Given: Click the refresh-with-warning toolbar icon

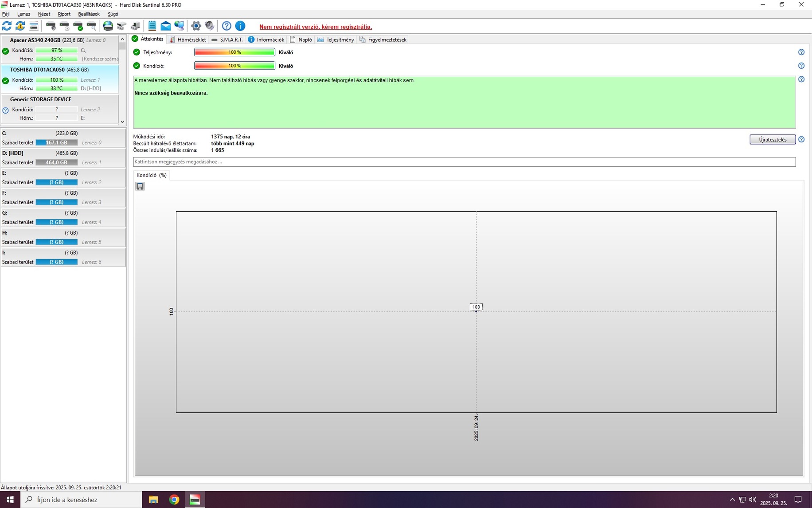Looking at the screenshot, I should coord(20,26).
